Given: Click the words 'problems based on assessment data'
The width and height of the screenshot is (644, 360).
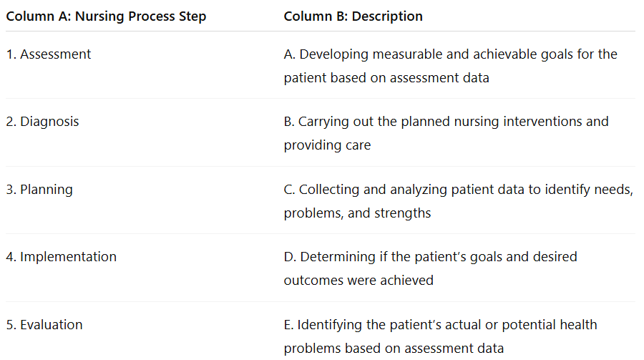Looking at the screenshot, I should 394,348.
